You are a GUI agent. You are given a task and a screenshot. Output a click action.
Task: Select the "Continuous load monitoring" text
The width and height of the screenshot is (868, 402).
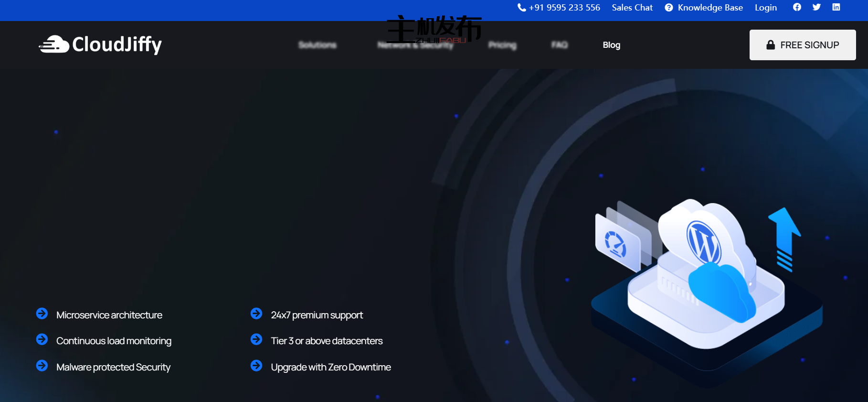[x=114, y=341]
